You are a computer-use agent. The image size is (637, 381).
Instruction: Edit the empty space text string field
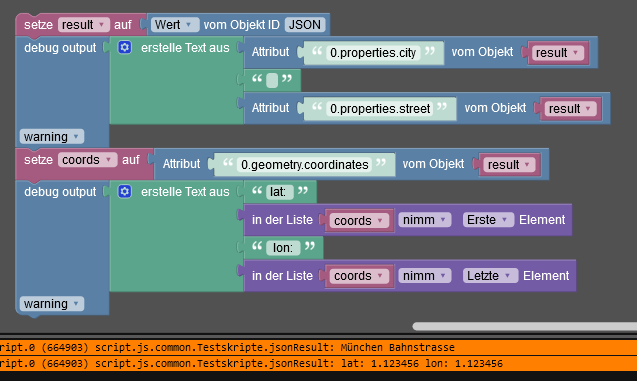pos(272,80)
